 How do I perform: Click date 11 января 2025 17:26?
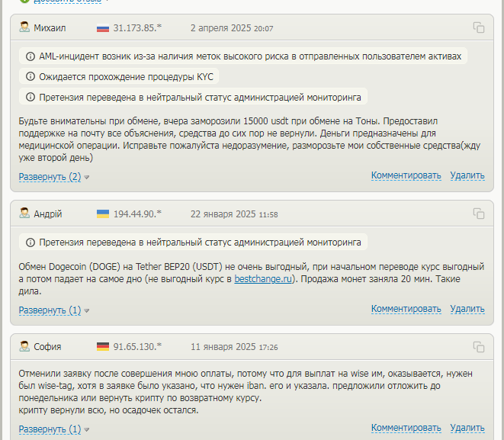234,347
